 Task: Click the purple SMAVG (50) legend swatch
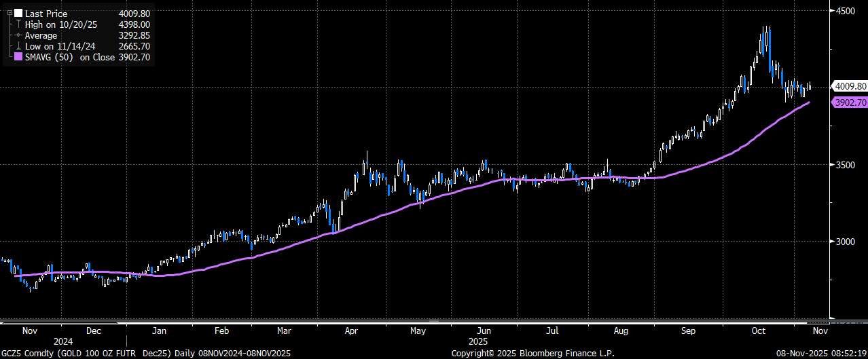(18, 58)
